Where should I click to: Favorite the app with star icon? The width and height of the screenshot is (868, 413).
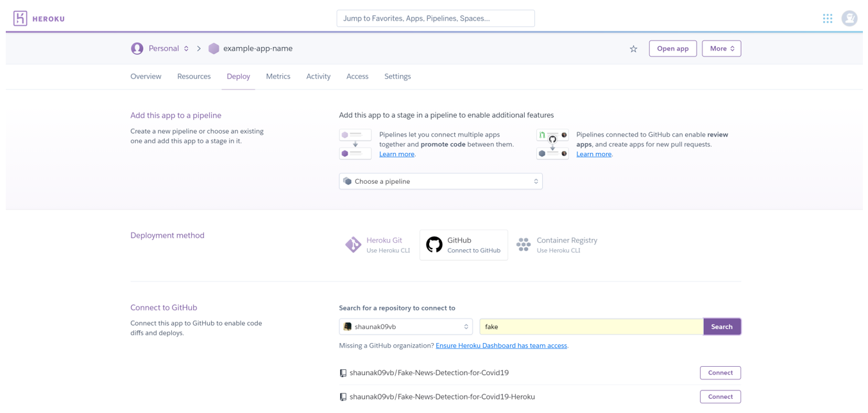(x=633, y=49)
